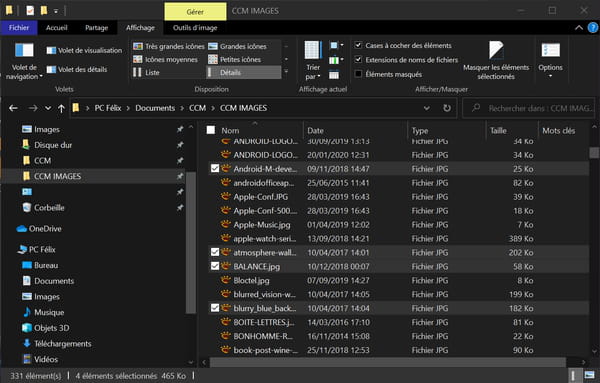Unpin CCM IMAGES using its pin icon
This screenshot has width=600, height=383.
click(x=180, y=176)
